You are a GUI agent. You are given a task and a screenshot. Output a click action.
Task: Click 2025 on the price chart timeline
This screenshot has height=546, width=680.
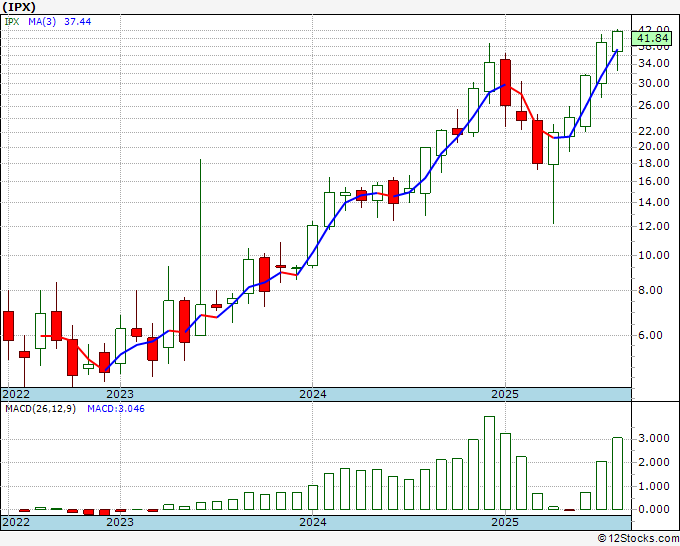click(505, 394)
